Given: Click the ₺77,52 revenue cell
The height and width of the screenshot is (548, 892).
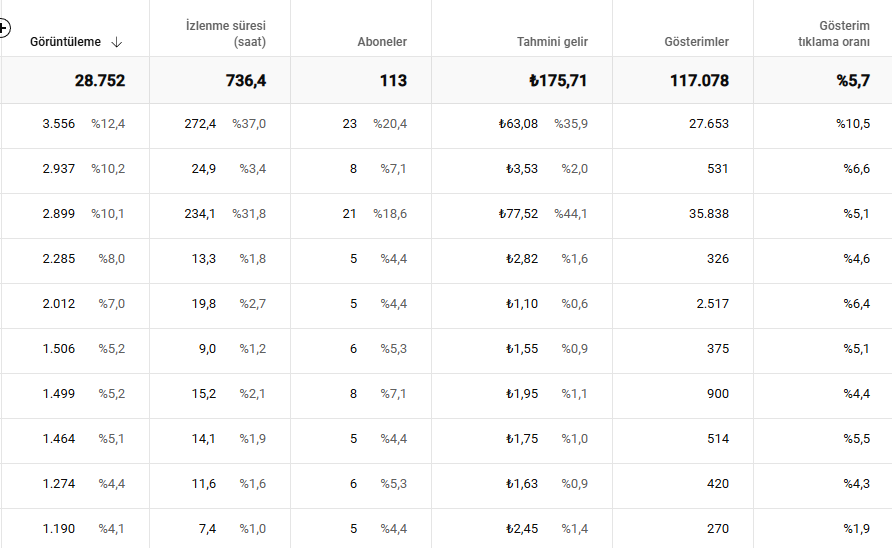Looking at the screenshot, I should [x=518, y=213].
